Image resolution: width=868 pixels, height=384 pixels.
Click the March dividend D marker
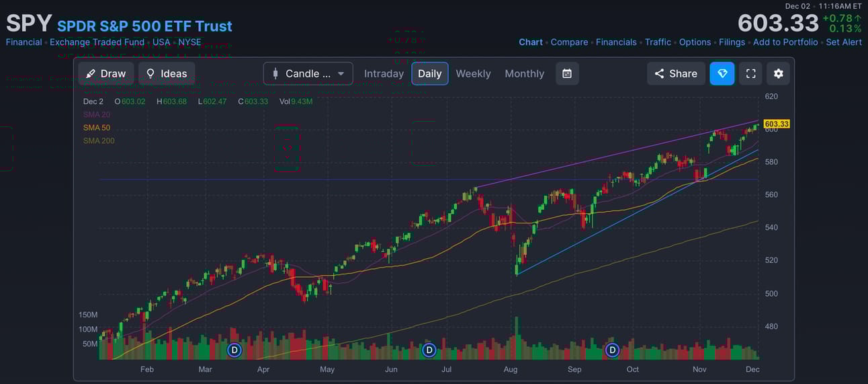click(234, 350)
